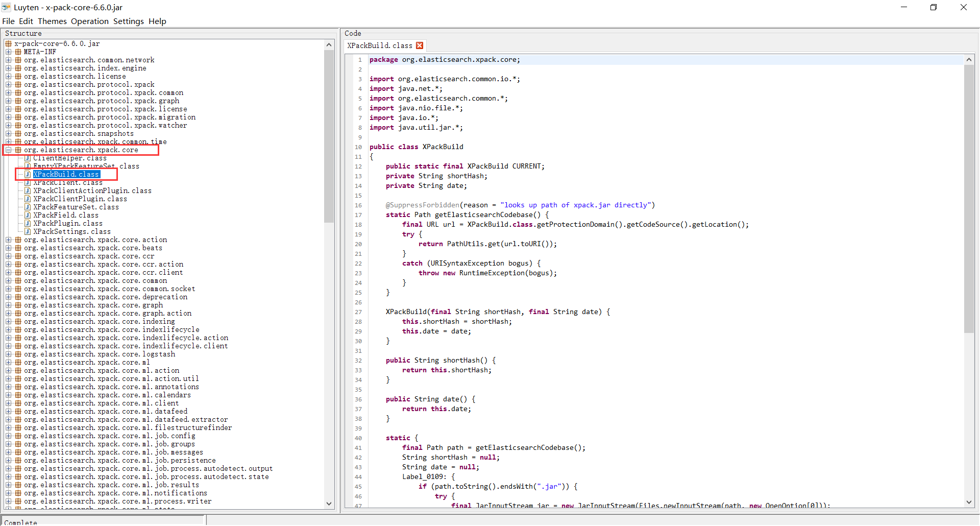Click the package declaration on line 1

pos(445,60)
